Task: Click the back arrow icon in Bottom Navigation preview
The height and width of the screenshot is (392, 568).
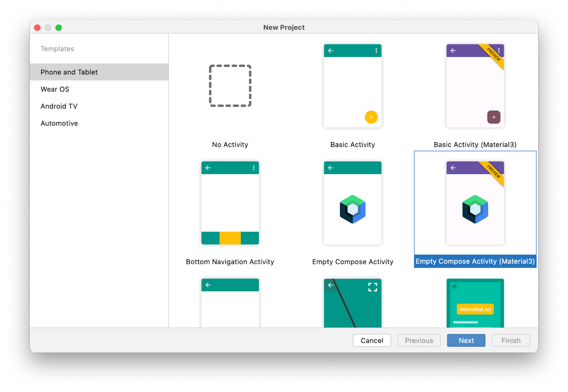Action: point(208,168)
